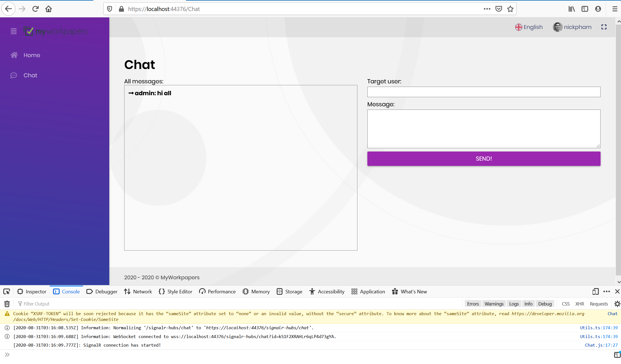
Task: Clear console output with the trash icon
Action: point(7,304)
